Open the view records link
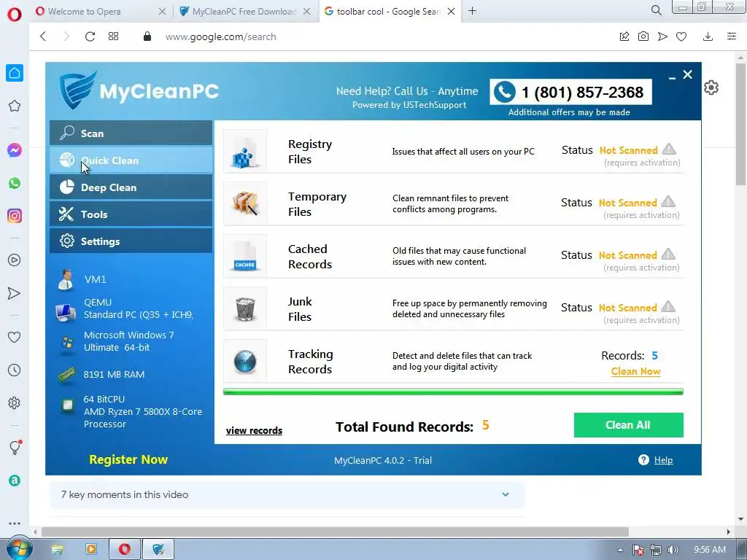This screenshot has width=747, height=560. (x=254, y=430)
